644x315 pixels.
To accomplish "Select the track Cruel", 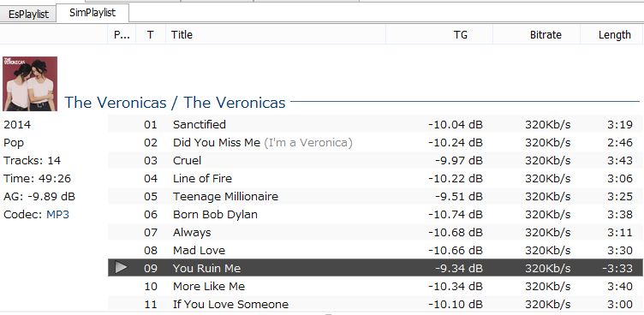I will (375, 160).
